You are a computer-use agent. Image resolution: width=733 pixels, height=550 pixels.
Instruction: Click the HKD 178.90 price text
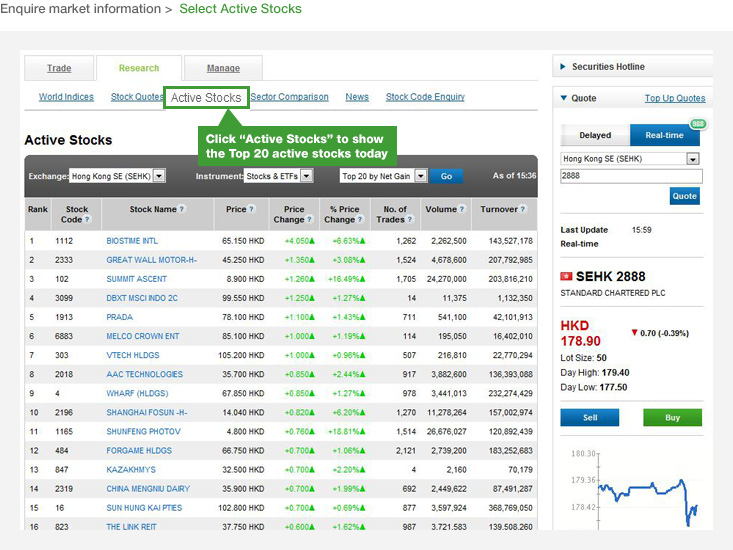581,333
